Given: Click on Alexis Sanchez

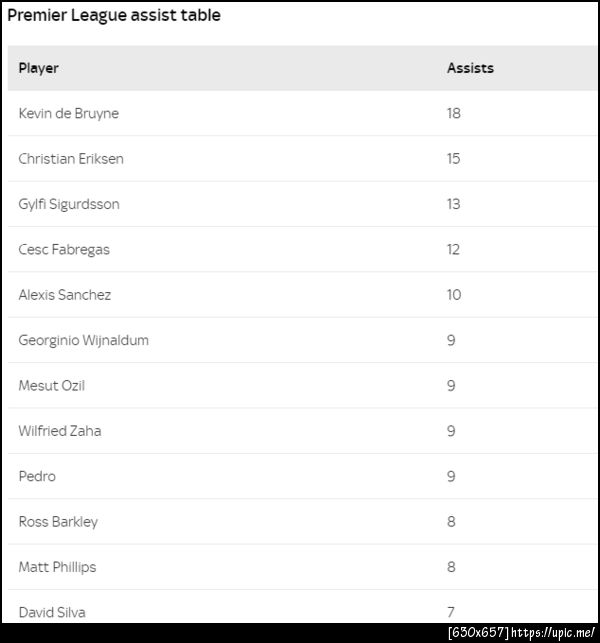Looking at the screenshot, I should click(x=65, y=295).
